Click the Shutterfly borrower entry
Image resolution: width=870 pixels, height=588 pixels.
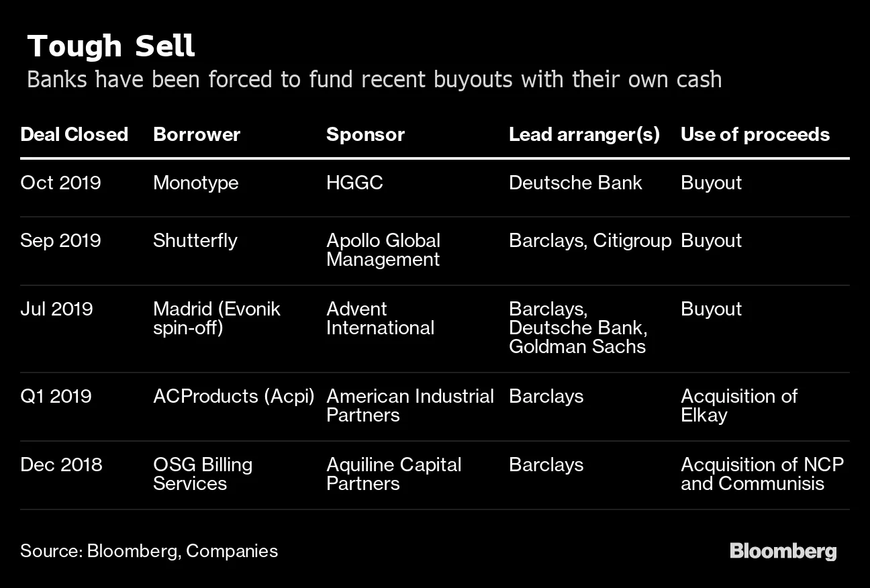point(195,240)
